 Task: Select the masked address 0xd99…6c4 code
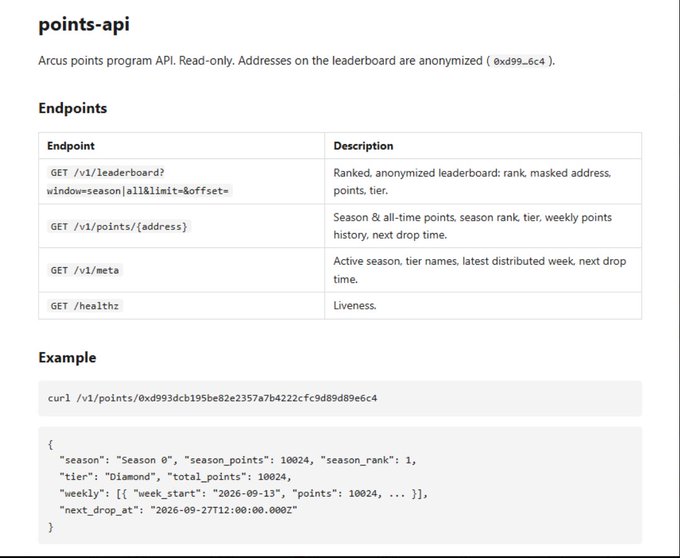tap(519, 61)
